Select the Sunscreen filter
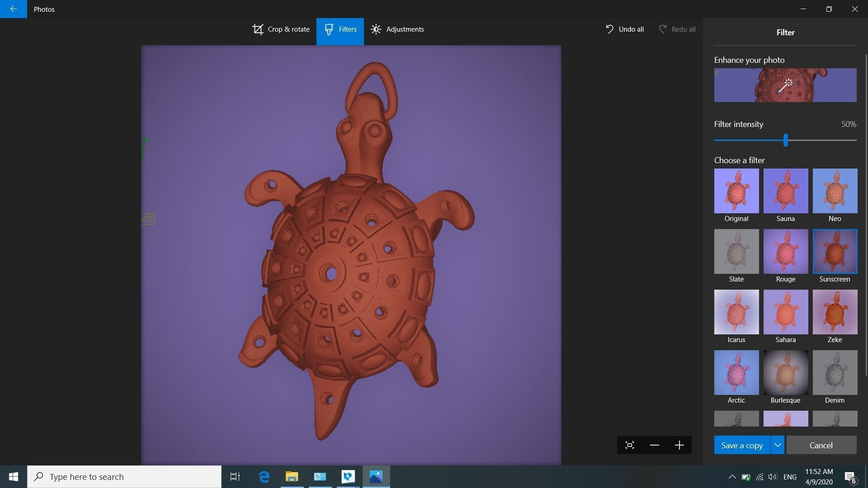This screenshot has height=488, width=868. click(835, 251)
